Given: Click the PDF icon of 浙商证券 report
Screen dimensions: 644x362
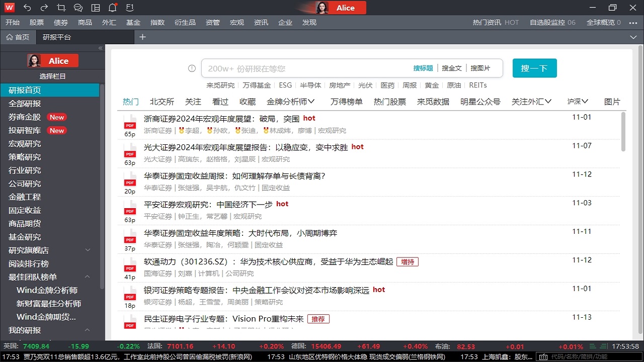Looking at the screenshot, I should pos(129,123).
